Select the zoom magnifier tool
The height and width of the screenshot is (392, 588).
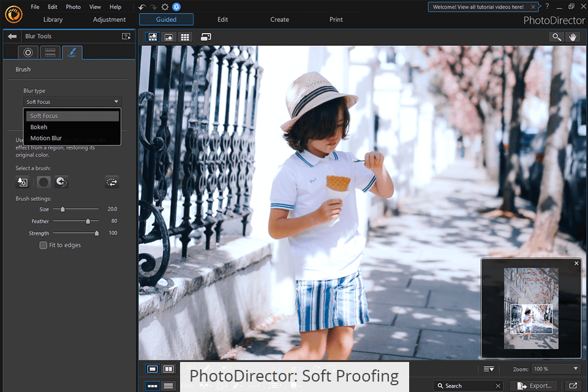(x=557, y=37)
